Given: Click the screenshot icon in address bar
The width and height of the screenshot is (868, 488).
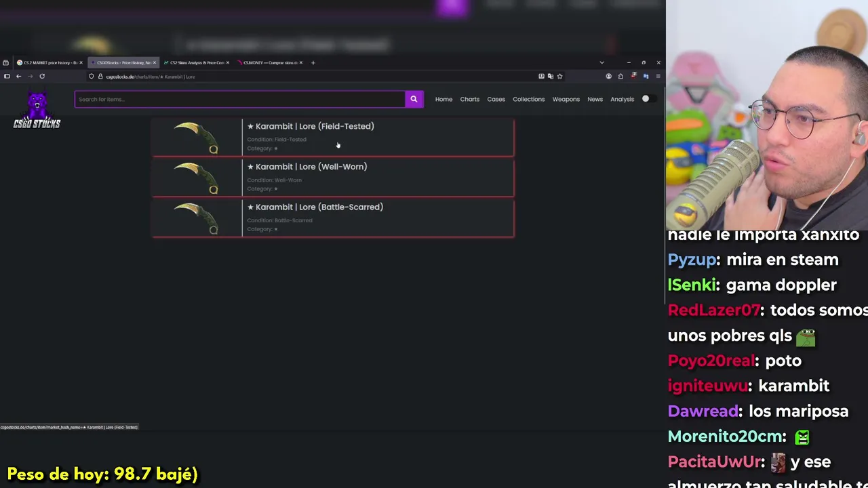Looking at the screenshot, I should [x=541, y=77].
